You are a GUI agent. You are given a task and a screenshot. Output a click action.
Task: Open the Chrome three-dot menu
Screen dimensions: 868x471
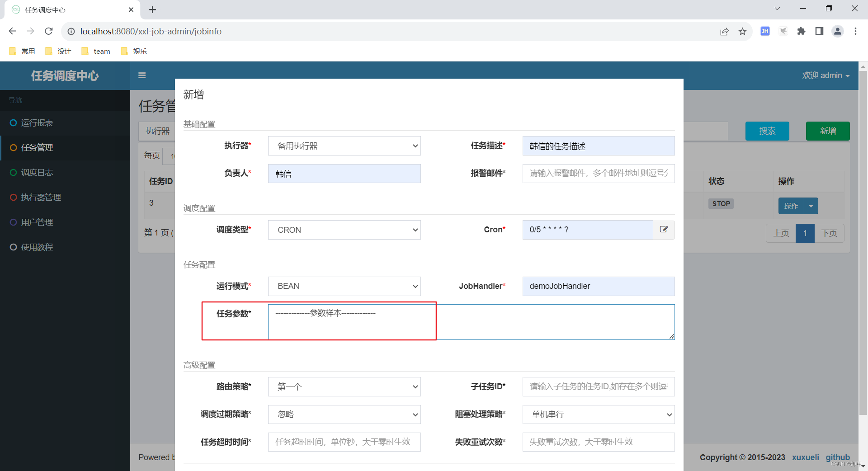pyautogui.click(x=855, y=31)
